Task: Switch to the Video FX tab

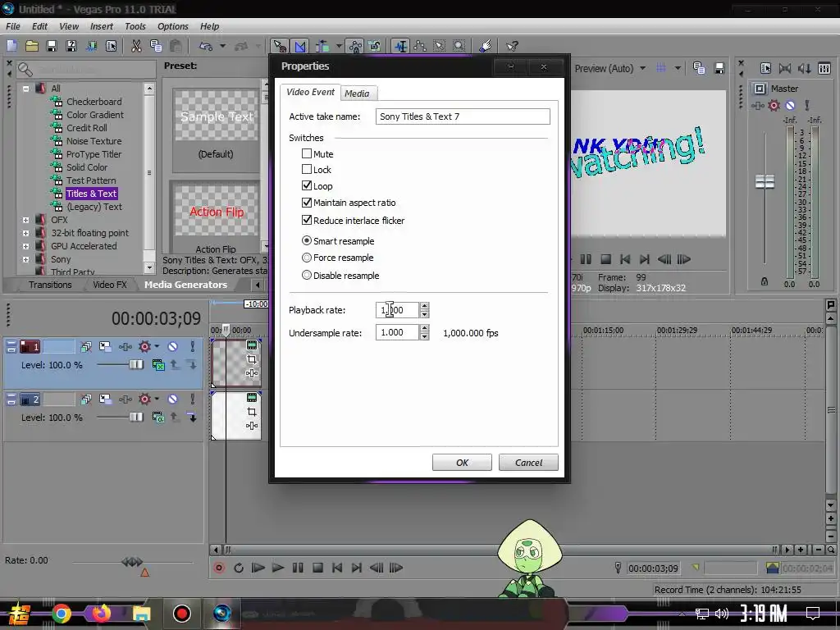Action: (110, 285)
